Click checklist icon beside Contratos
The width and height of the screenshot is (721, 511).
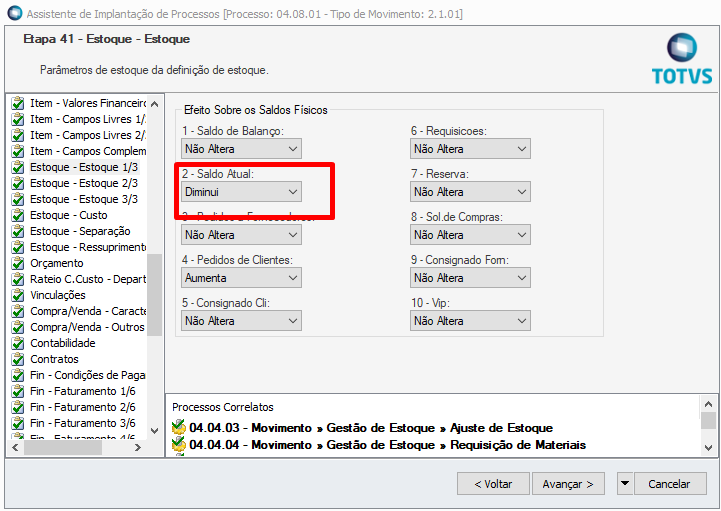[x=17, y=359]
